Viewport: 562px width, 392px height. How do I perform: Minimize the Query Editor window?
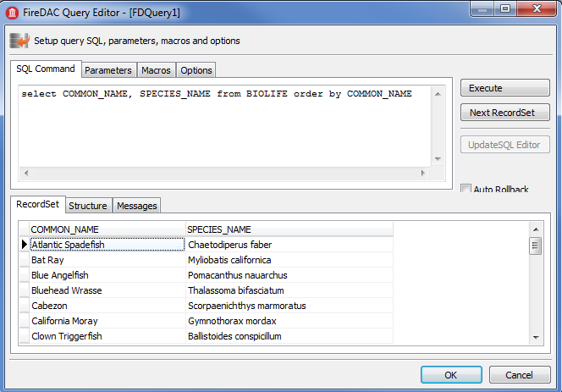click(x=482, y=8)
